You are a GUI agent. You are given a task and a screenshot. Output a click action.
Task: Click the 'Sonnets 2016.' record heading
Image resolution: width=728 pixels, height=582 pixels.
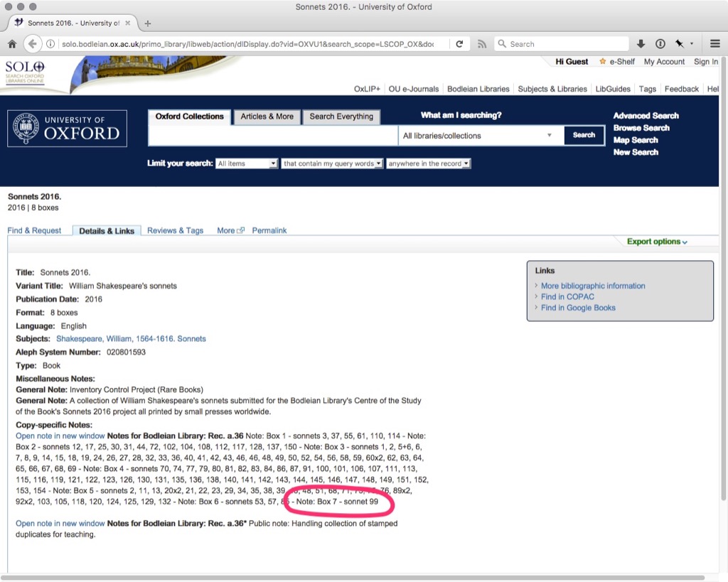click(x=34, y=196)
